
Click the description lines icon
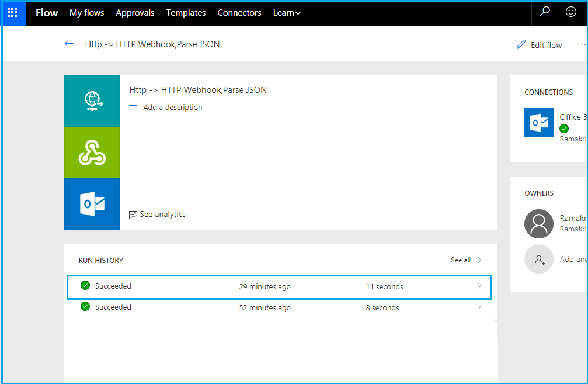(x=134, y=108)
